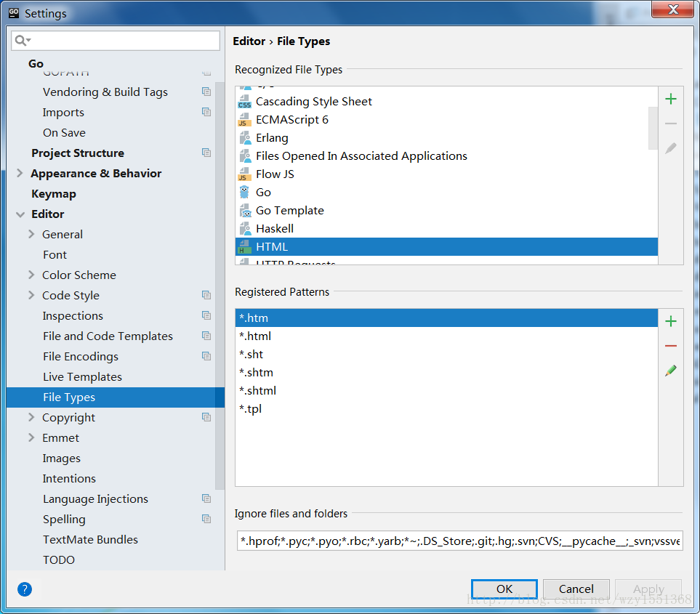
Task: Click project-level icon beside Imports
Action: pyautogui.click(x=206, y=112)
